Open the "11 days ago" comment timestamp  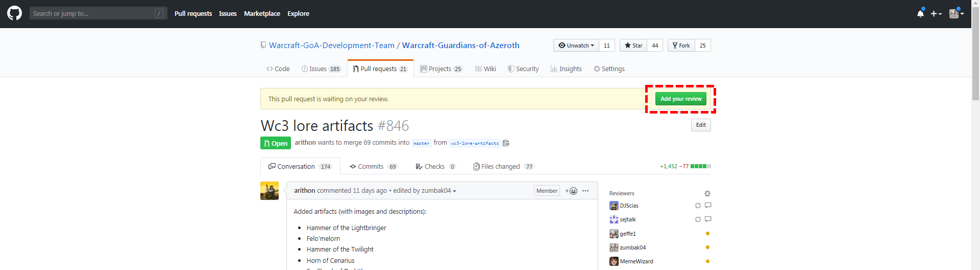coord(370,191)
